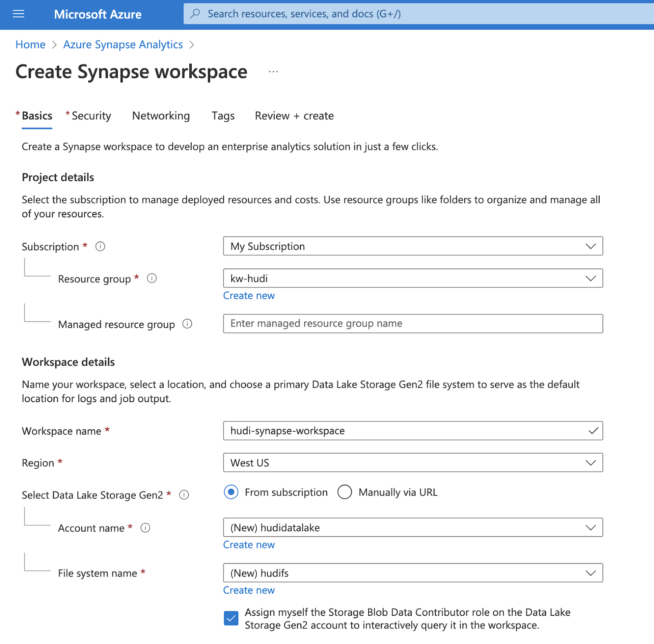Uncheck the Storage Blob Data Contributor checkbox
Screen dimensions: 654x644
tap(231, 618)
